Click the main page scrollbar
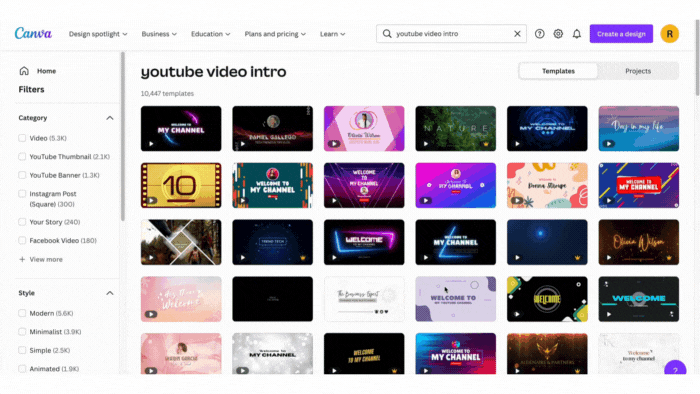 coord(697,57)
